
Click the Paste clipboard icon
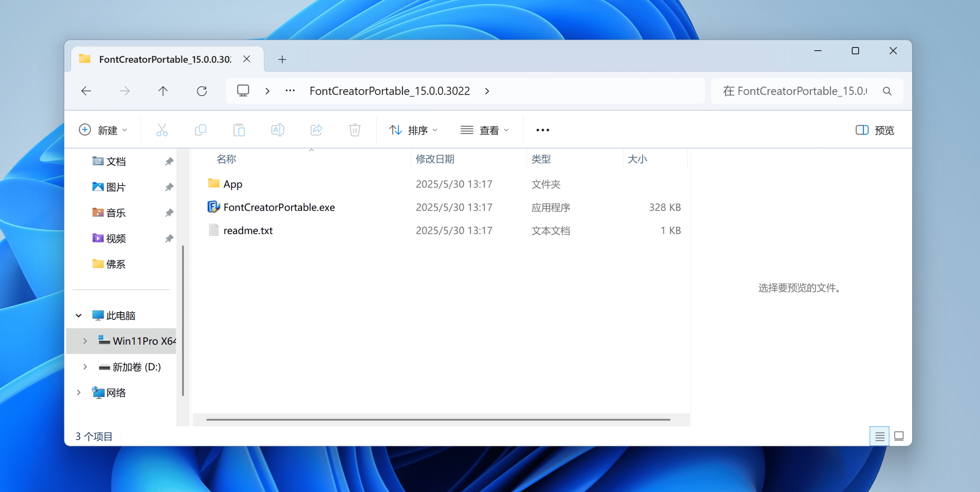(239, 130)
